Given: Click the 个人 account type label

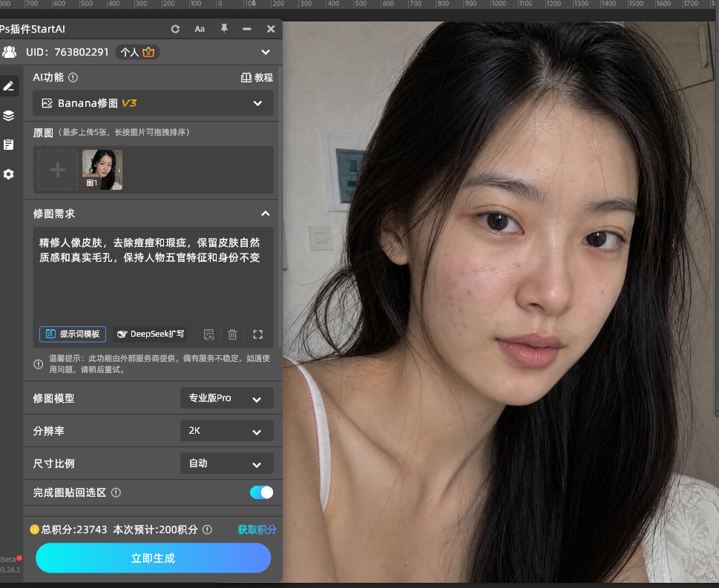Looking at the screenshot, I should tap(129, 52).
